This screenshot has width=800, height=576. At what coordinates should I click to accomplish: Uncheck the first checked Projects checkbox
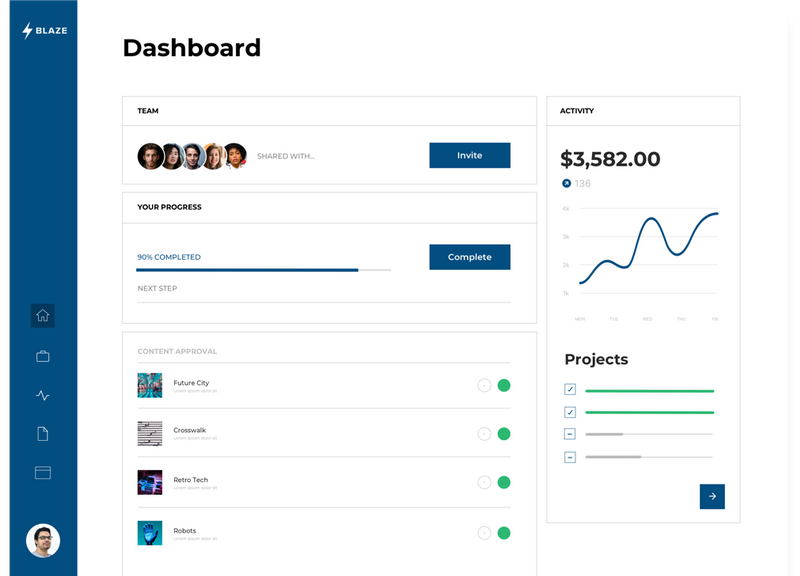click(x=571, y=389)
